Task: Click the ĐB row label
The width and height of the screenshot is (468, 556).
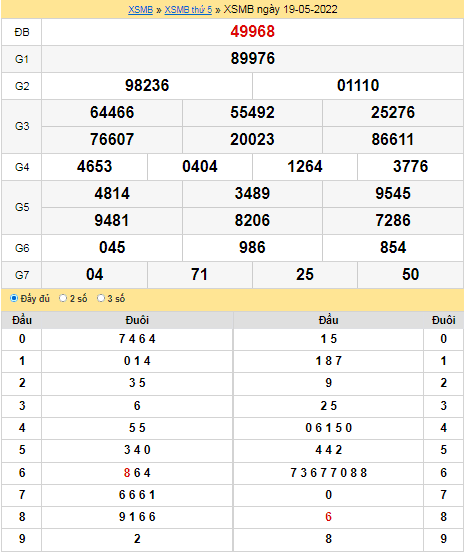Action: [x=22, y=32]
